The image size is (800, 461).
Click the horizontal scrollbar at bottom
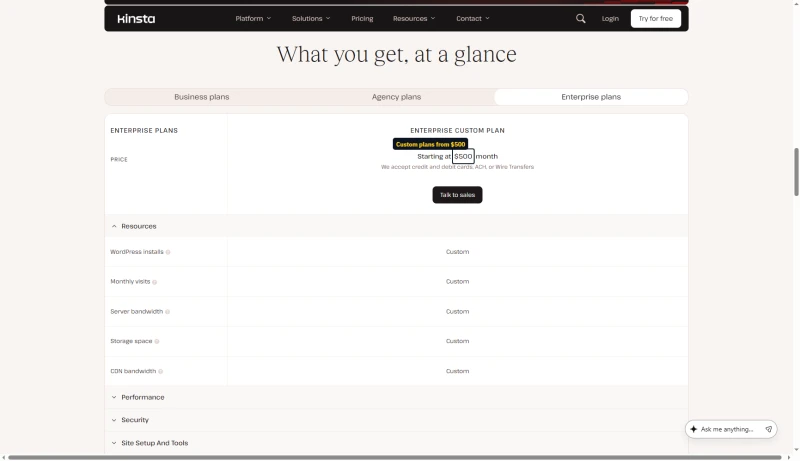point(395,457)
